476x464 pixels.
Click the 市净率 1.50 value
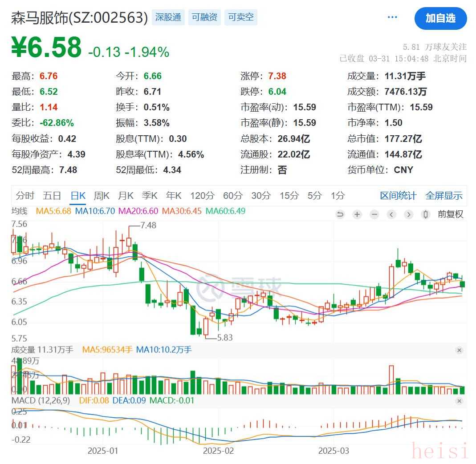tap(394, 123)
